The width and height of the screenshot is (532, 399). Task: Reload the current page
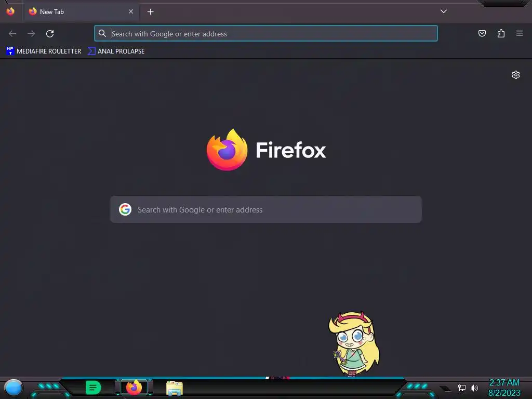[50, 34]
